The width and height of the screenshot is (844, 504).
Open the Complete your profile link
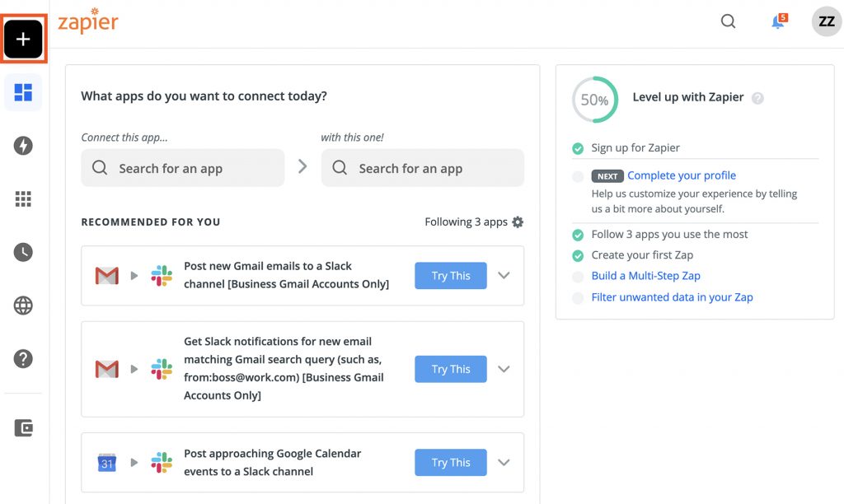[682, 175]
